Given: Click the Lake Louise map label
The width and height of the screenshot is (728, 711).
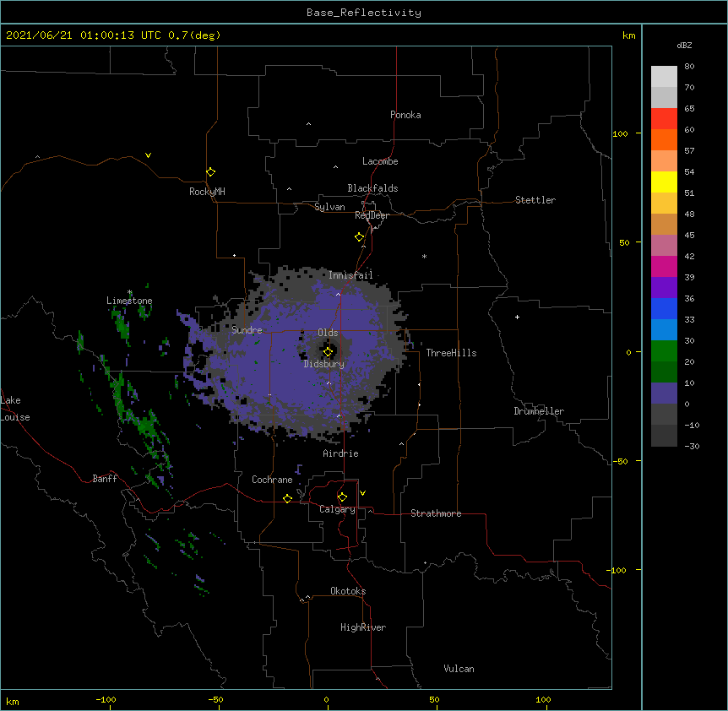Looking at the screenshot, I should (x=15, y=409).
